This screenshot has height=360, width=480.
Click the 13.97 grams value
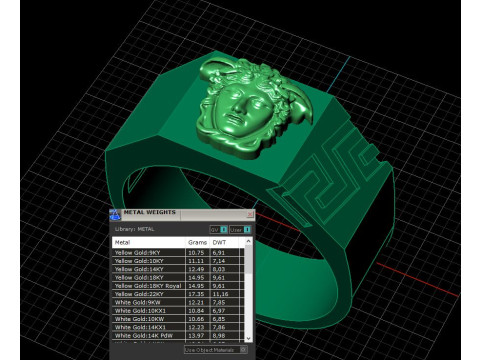click(196, 336)
